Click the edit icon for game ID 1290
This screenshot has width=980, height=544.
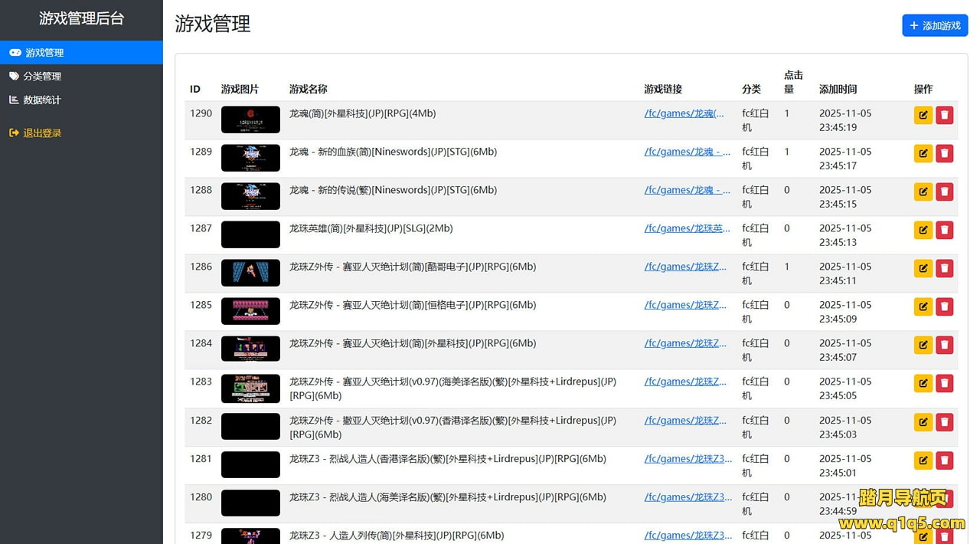923,115
